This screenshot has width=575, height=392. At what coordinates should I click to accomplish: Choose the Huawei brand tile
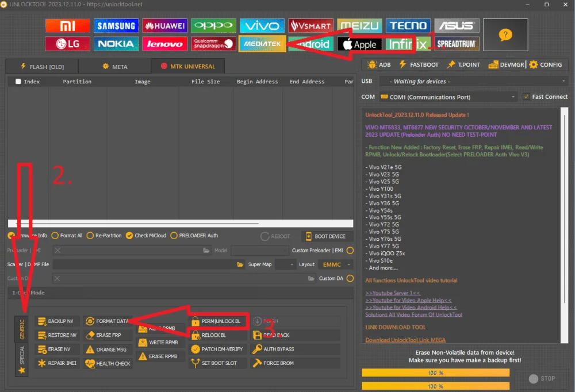[165, 26]
